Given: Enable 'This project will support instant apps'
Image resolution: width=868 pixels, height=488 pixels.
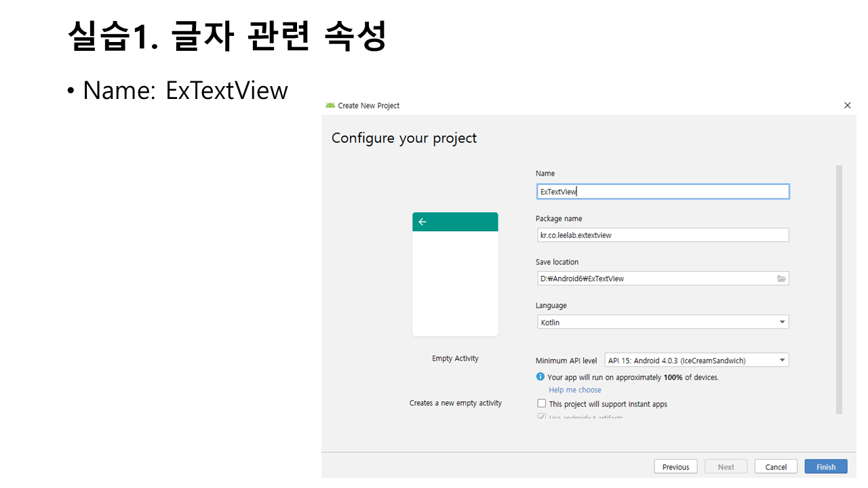Looking at the screenshot, I should tap(542, 404).
